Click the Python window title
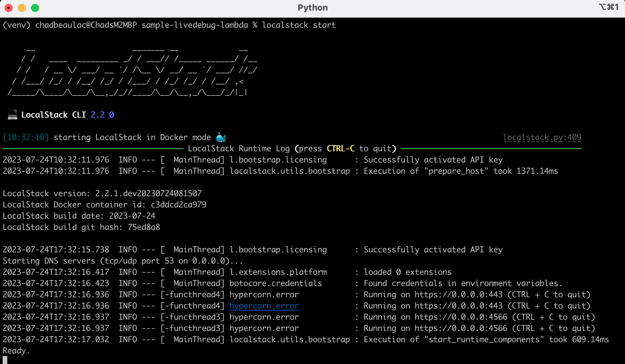 click(312, 8)
